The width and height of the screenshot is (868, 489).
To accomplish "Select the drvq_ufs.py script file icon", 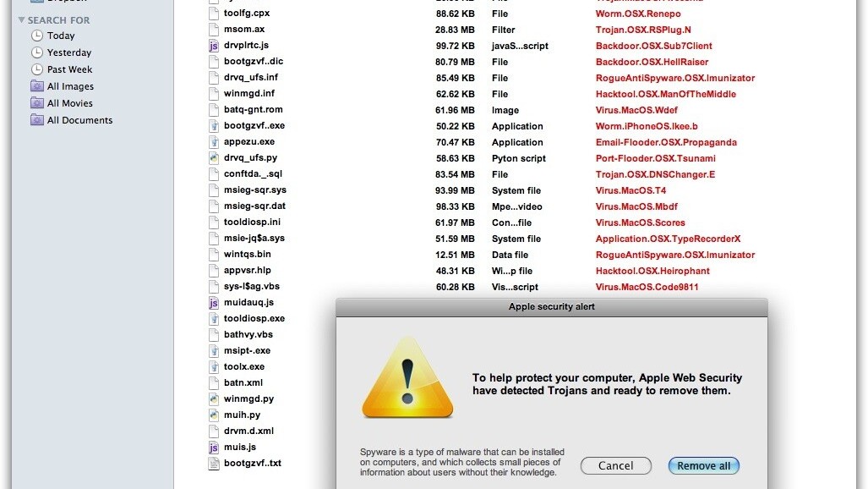I will tap(214, 158).
